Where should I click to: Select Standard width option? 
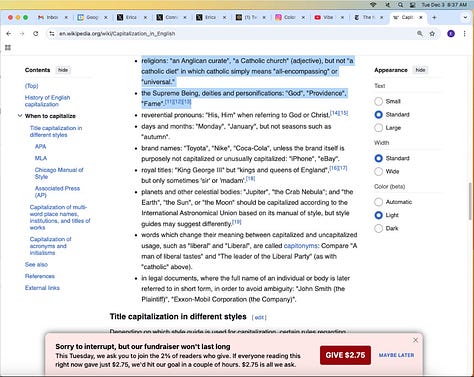[378, 158]
